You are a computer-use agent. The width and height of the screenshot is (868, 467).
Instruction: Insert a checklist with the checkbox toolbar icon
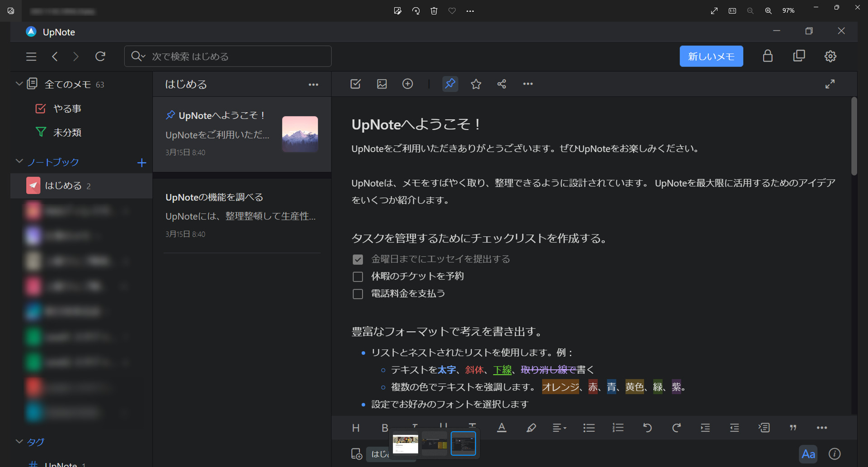pos(355,84)
